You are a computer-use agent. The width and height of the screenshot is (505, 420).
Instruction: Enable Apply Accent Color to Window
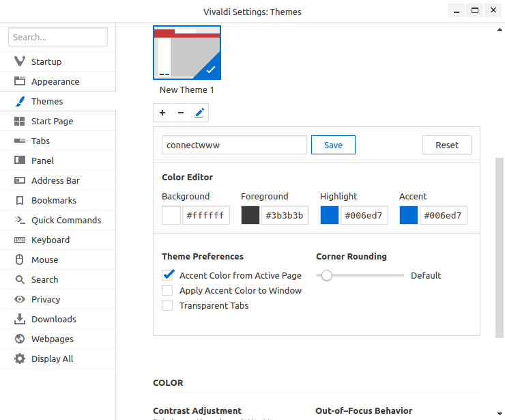(x=167, y=290)
